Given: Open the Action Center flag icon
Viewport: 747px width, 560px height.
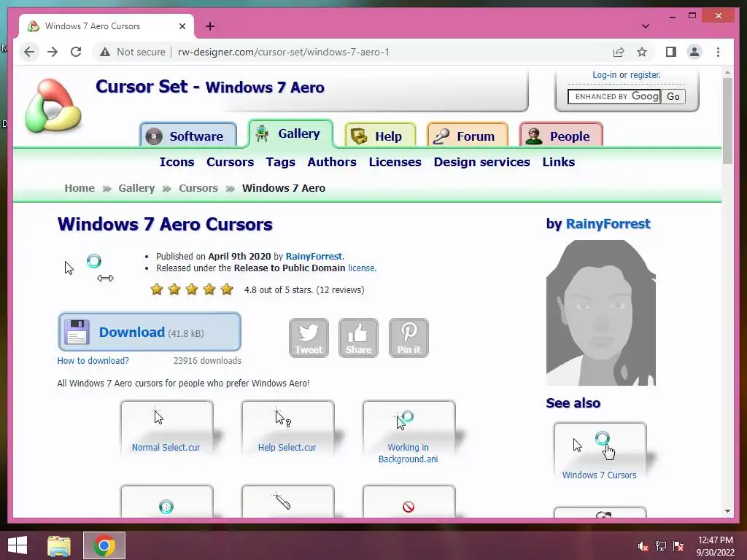Looking at the screenshot, I should click(678, 546).
